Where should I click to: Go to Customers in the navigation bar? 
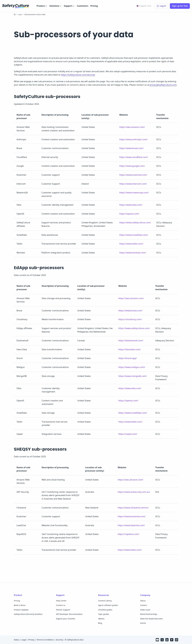tap(82, 6)
